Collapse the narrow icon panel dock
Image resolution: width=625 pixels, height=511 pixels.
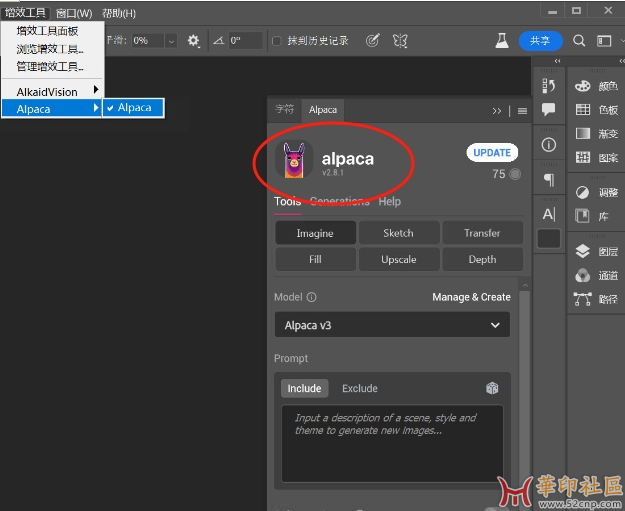coord(557,61)
